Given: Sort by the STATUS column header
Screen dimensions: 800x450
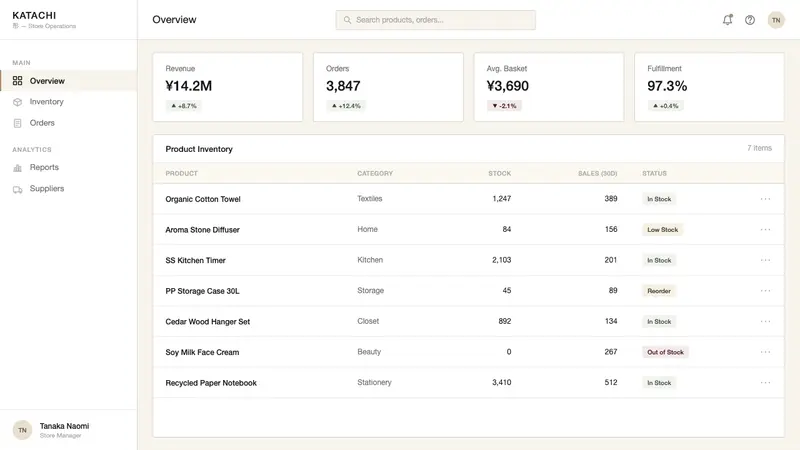Looking at the screenshot, I should pyautogui.click(x=654, y=173).
